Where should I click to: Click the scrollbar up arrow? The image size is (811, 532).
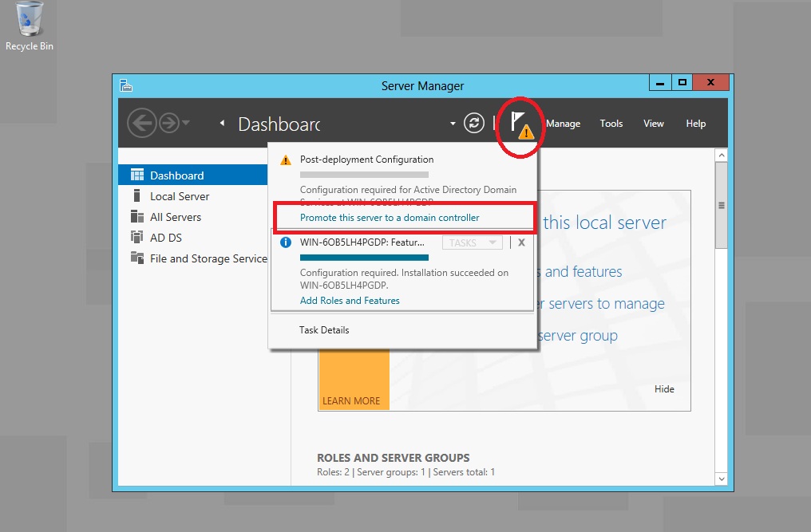pyautogui.click(x=722, y=155)
